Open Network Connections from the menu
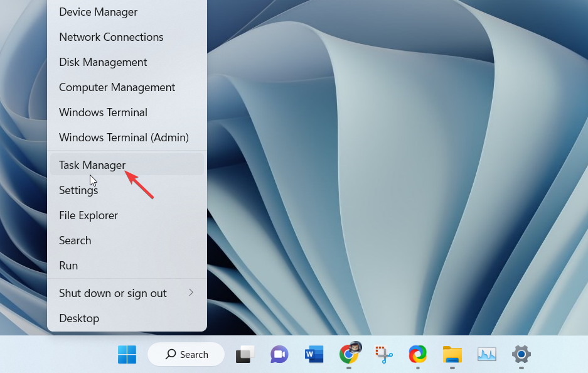 point(127,37)
